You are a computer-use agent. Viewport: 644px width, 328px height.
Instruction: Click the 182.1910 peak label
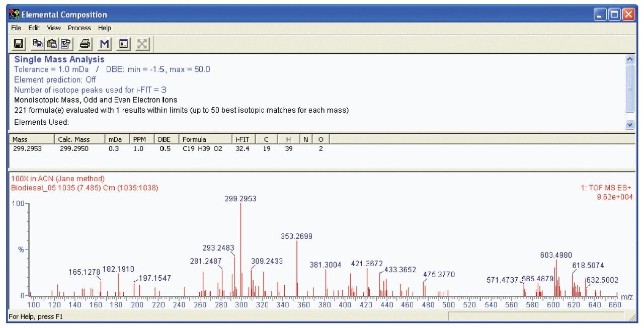118,269
